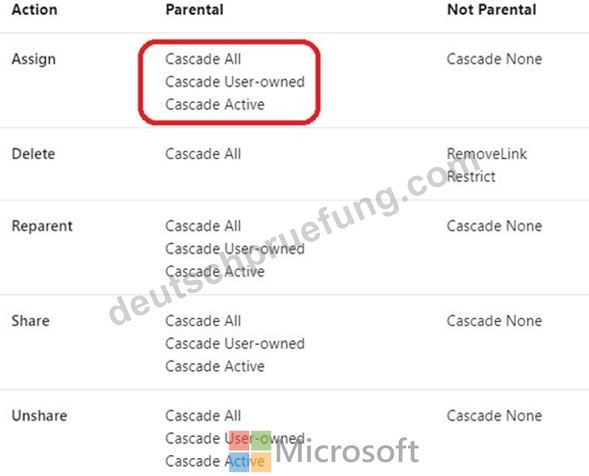Select Cascade Active in the Share row

[x=215, y=366]
